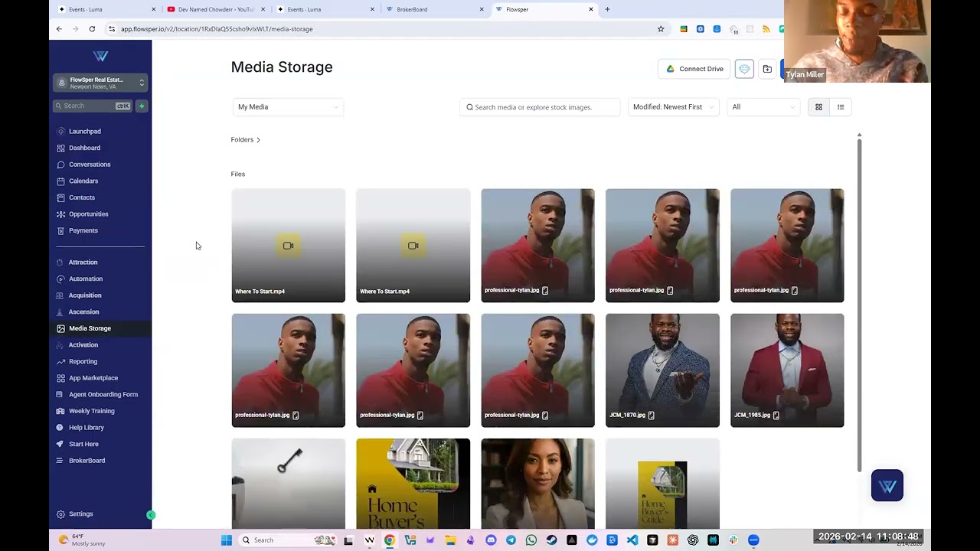Open the JCM_1870.jpg thumbnail
980x551 pixels.
[x=662, y=370]
